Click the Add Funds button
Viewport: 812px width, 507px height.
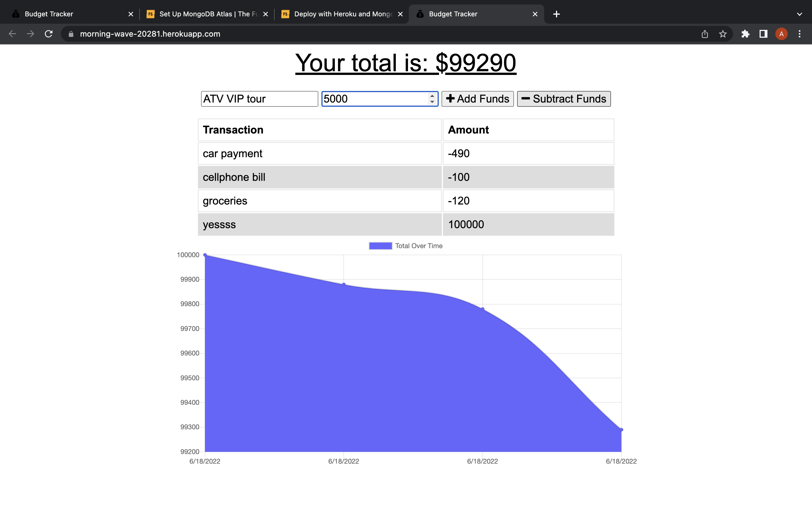coord(477,99)
